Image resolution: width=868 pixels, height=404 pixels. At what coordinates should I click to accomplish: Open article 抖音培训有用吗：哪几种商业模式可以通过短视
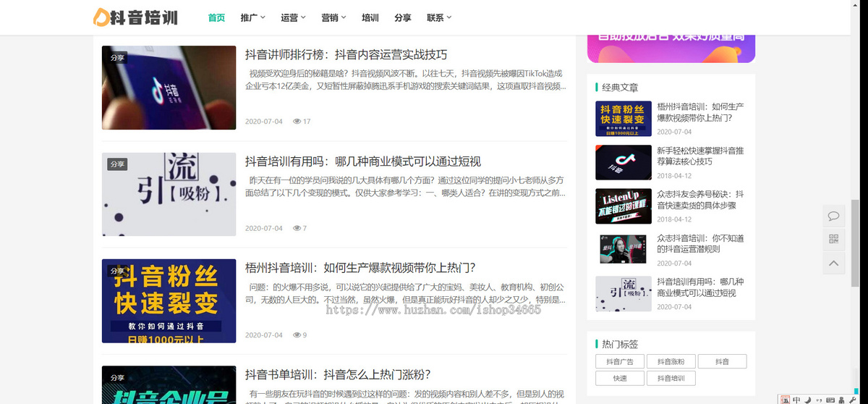coord(363,161)
